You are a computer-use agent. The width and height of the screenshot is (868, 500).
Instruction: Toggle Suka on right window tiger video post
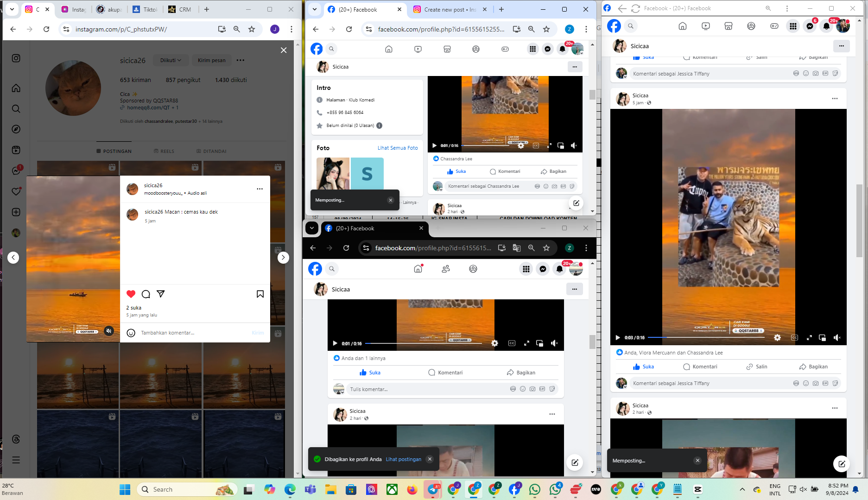click(643, 367)
